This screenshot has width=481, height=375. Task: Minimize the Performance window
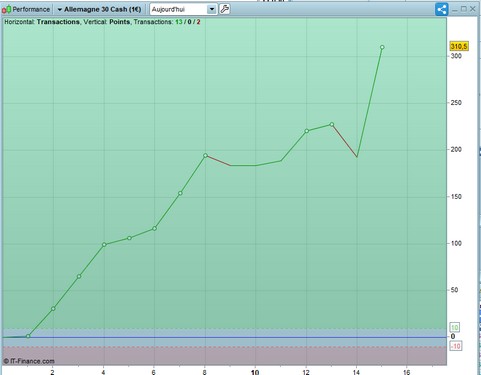point(455,10)
